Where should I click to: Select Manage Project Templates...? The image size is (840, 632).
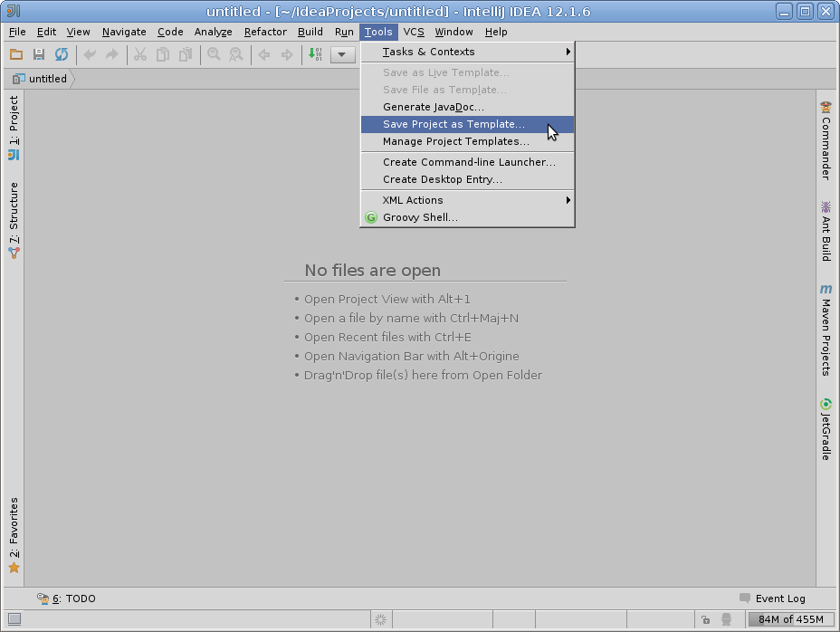[467, 141]
